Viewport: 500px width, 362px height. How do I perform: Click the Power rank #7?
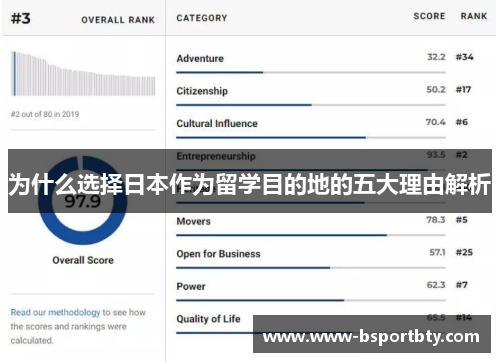[x=462, y=285]
